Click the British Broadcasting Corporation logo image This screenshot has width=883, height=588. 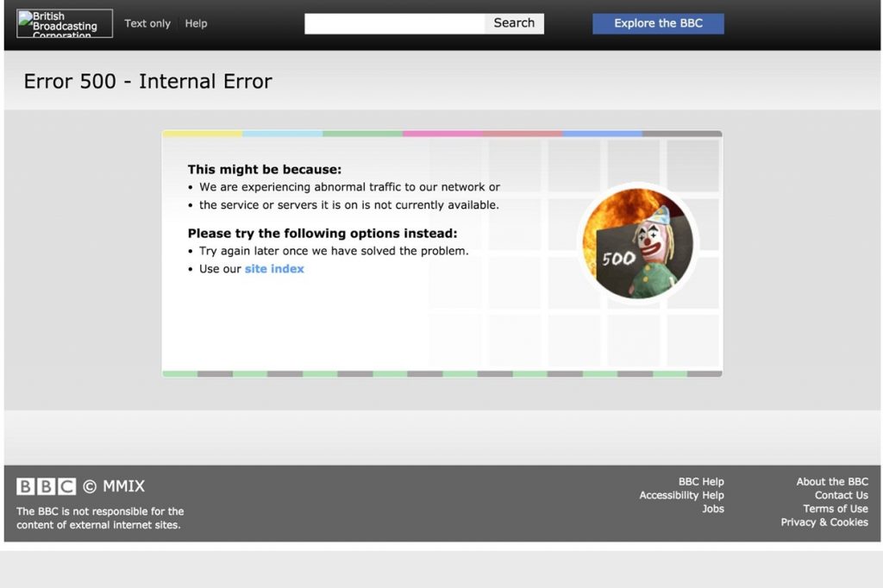pyautogui.click(x=65, y=23)
